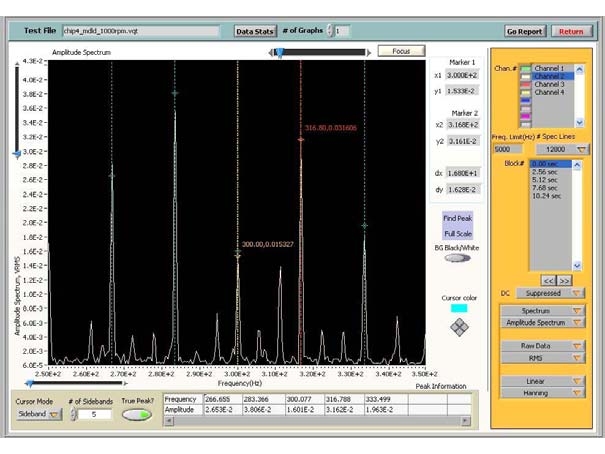Go to previous block with << button
The height and width of the screenshot is (454, 605).
(x=549, y=281)
